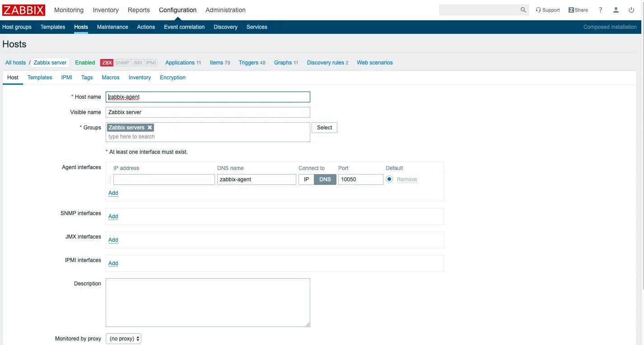
Task: Click the Enabled status link
Action: pyautogui.click(x=85, y=63)
